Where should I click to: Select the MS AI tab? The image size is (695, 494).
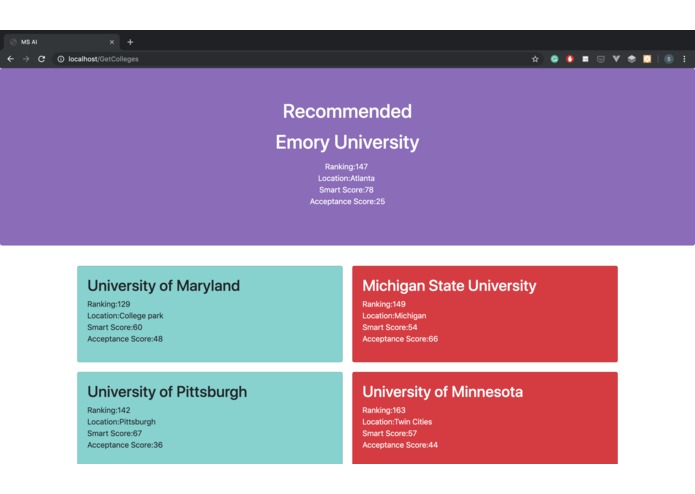click(x=62, y=42)
